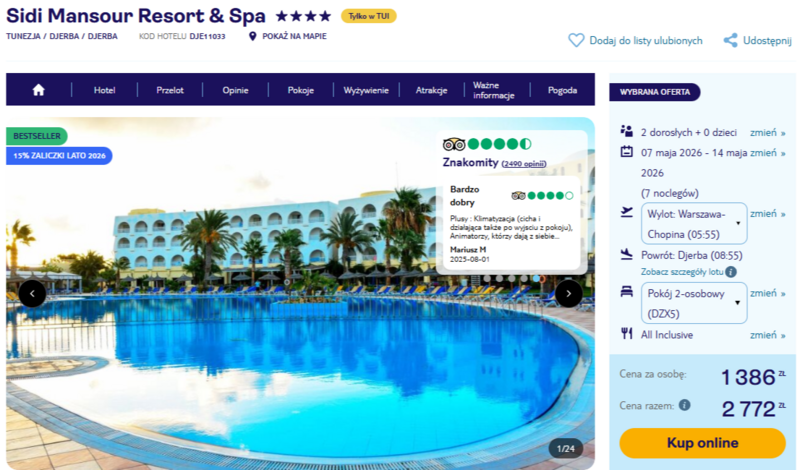The height and width of the screenshot is (470, 800).
Task: Click the 15% zaliczki lato 2026 badge
Action: (x=59, y=156)
